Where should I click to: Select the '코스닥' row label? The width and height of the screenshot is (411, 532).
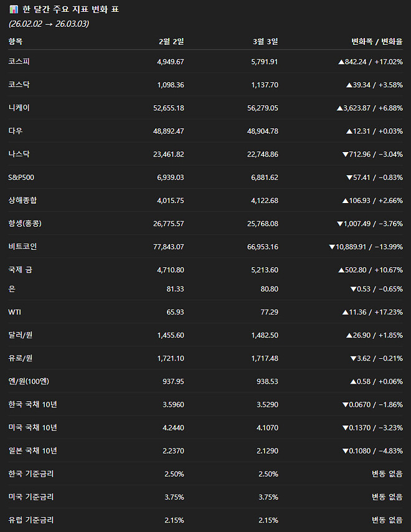coord(19,85)
